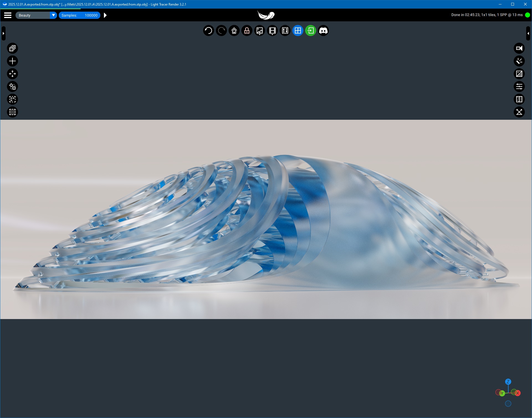Expand the right side panel arrow
The image size is (532, 418).
pyautogui.click(x=528, y=33)
